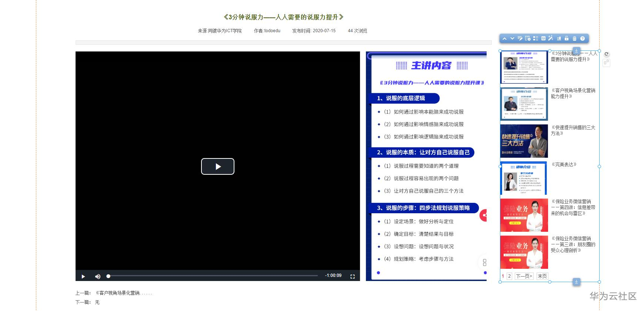Screen dimensions: 644x311
Task: Click article title 《3分钟说服力——人人需要的说服力提升》
Action: (283, 17)
